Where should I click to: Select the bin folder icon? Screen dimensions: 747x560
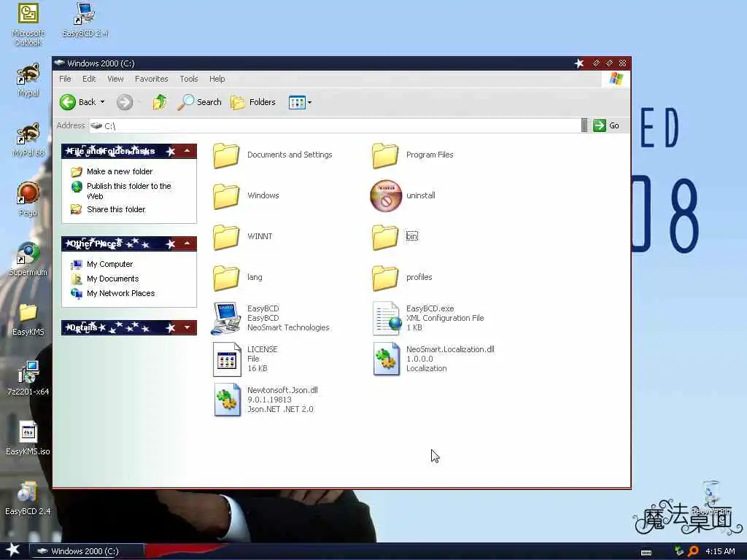pyautogui.click(x=385, y=237)
